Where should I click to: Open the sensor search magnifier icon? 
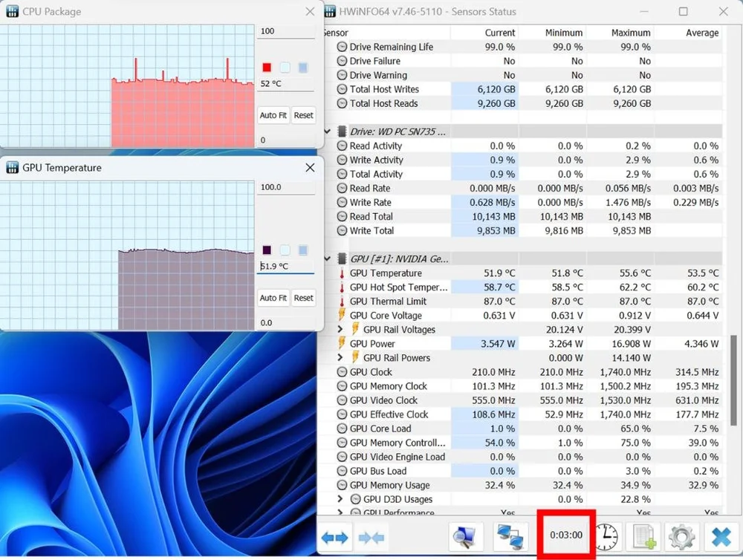(x=464, y=537)
